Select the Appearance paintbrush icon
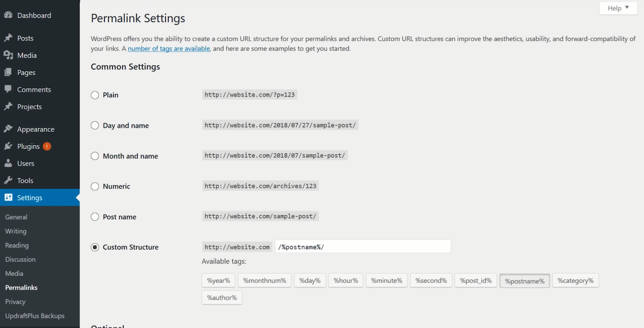The height and width of the screenshot is (328, 644). click(x=9, y=129)
